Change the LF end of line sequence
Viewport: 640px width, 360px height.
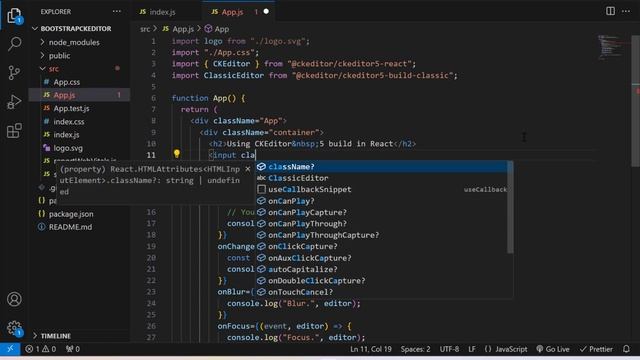472,349
